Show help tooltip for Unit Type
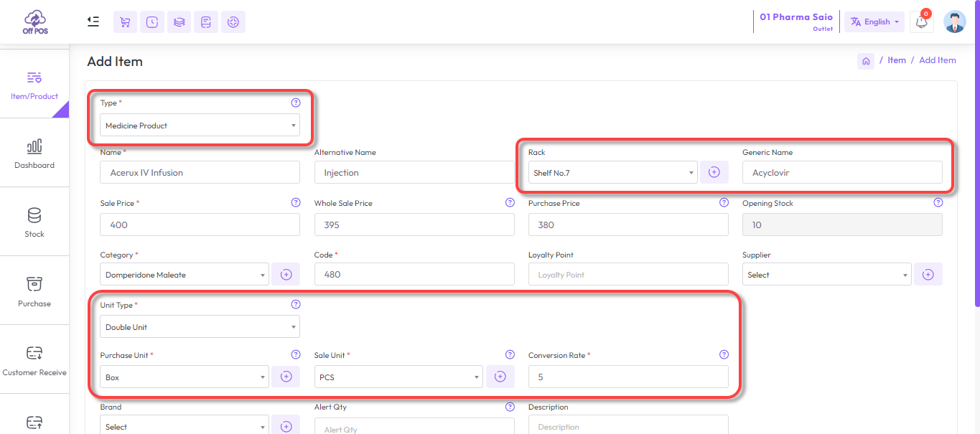 point(296,305)
